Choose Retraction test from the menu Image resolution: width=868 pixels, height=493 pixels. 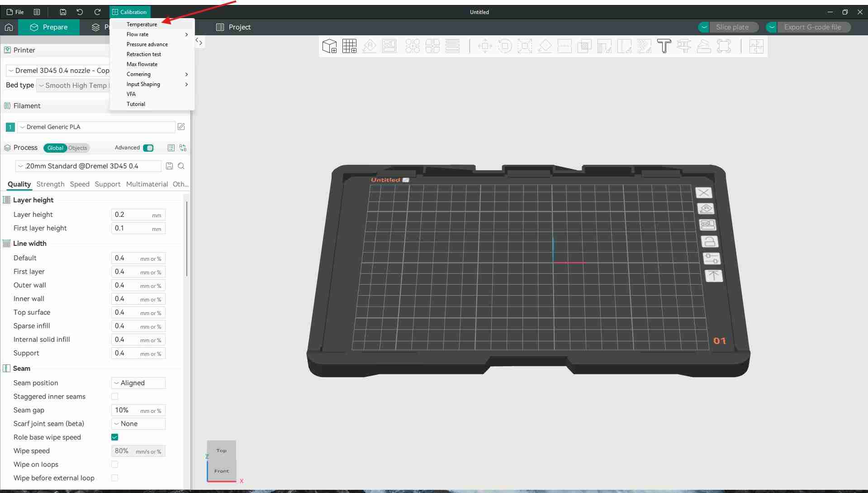point(152,54)
